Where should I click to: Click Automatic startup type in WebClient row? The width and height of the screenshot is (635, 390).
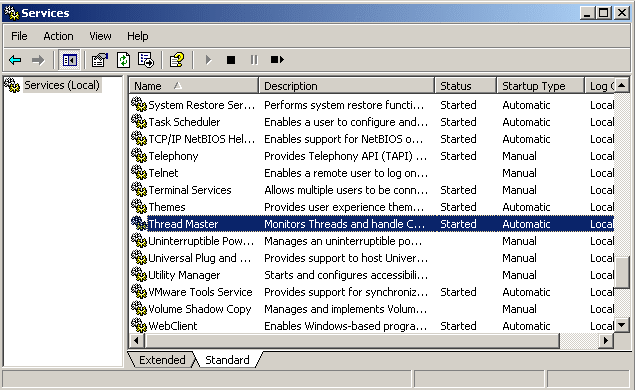point(526,326)
